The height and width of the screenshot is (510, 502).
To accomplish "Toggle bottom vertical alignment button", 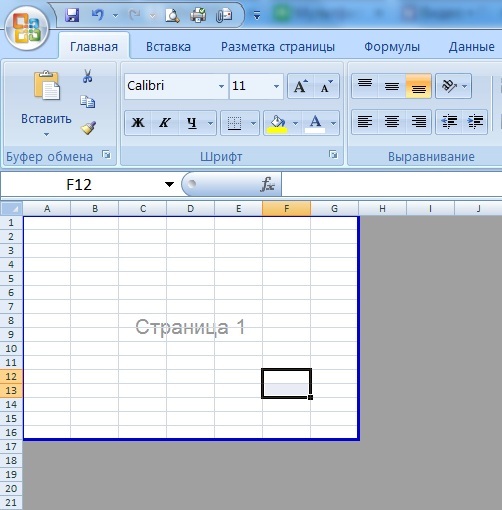I will (x=419, y=86).
